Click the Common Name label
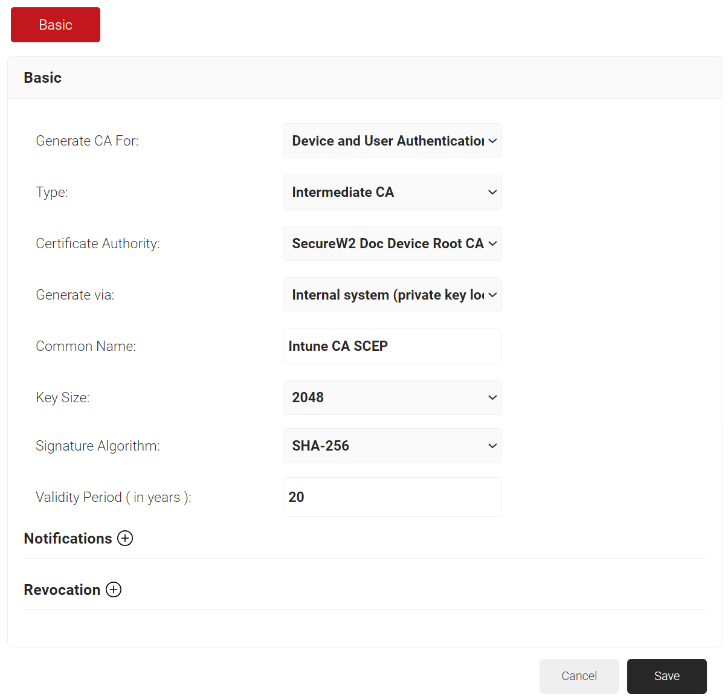The height and width of the screenshot is (700, 728). coord(86,346)
